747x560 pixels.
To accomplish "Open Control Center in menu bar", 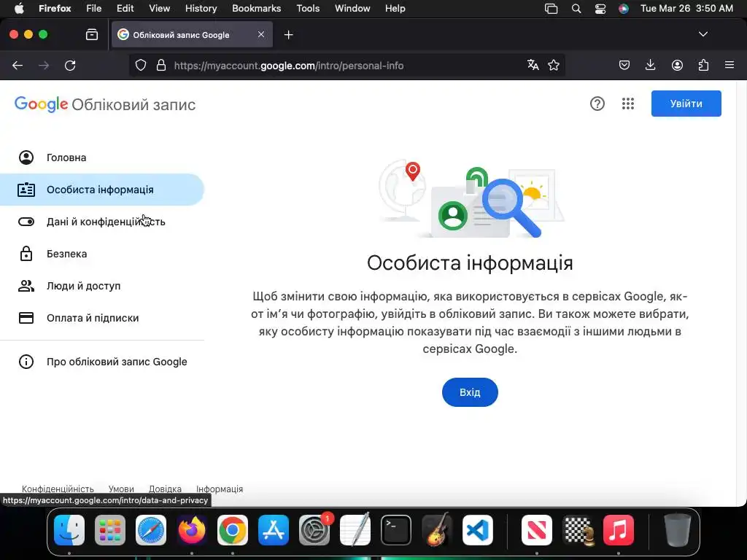I will [600, 9].
